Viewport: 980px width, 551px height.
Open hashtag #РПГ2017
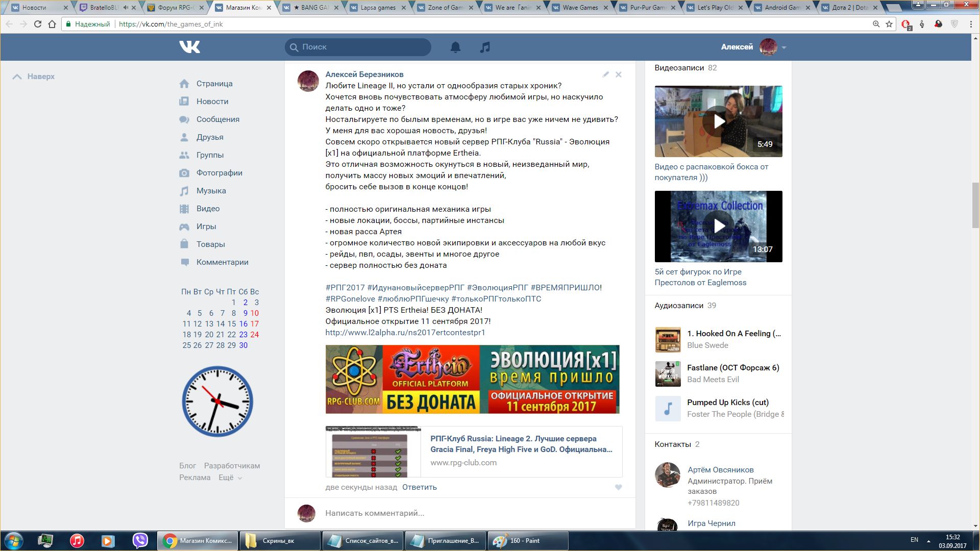click(345, 288)
